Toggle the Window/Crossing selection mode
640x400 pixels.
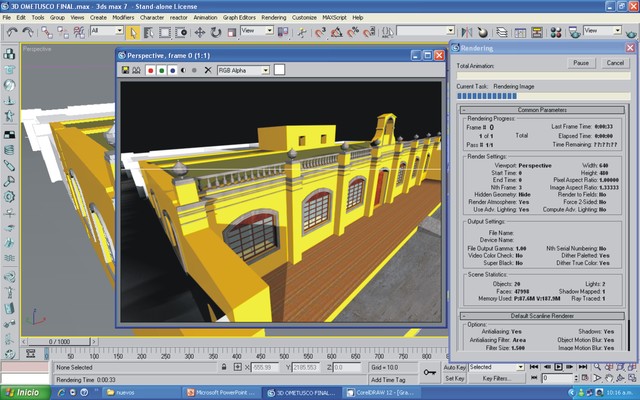pos(181,32)
